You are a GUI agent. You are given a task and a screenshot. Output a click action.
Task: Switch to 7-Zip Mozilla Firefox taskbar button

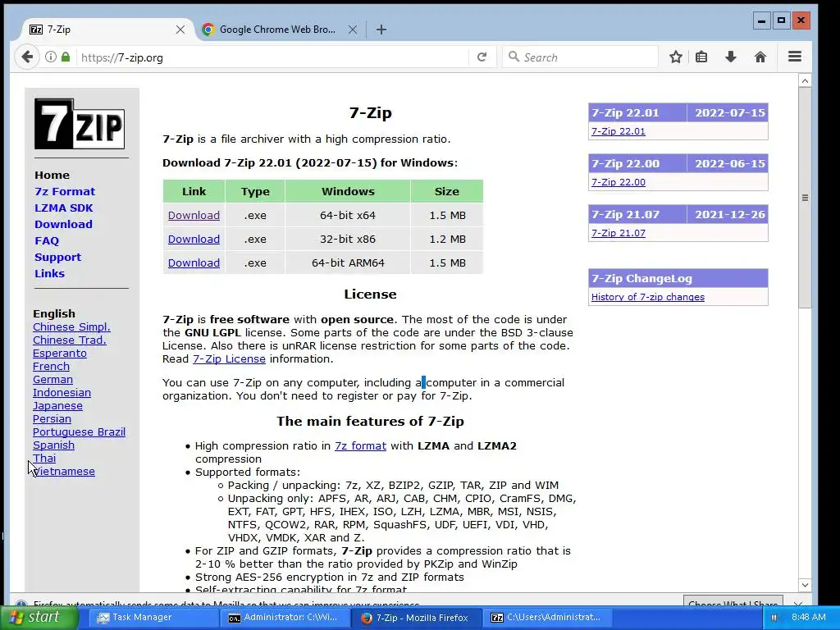click(416, 618)
